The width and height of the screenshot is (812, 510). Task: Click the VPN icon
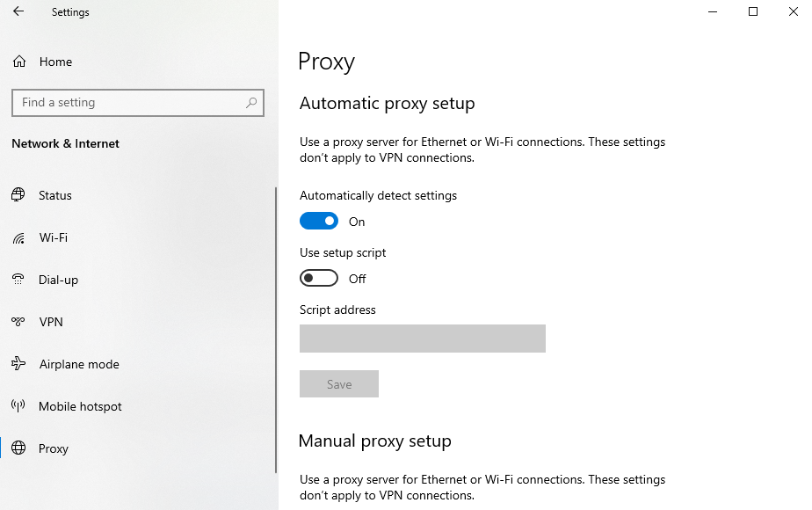coord(18,322)
